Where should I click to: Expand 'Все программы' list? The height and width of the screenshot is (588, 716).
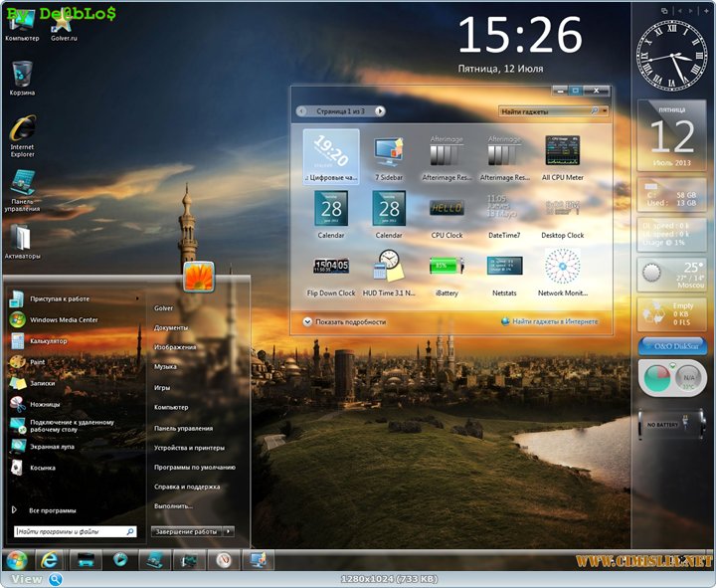coord(52,509)
